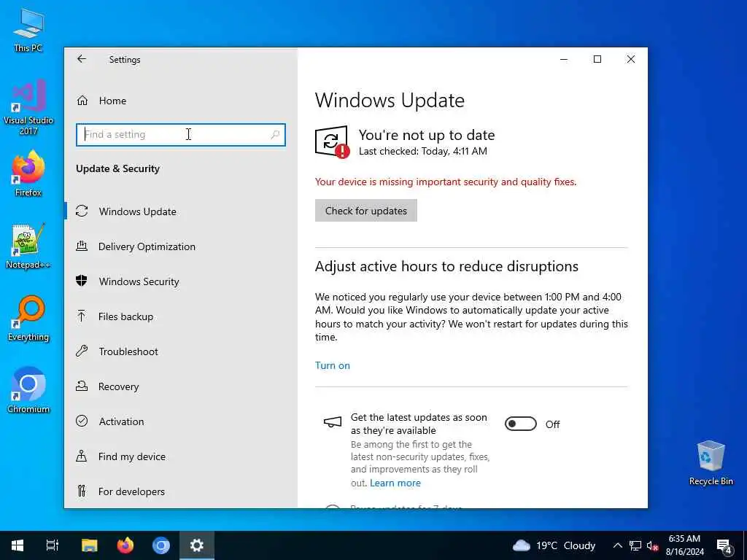747x560 pixels.
Task: Click network icon in system tray
Action: pyautogui.click(x=635, y=545)
